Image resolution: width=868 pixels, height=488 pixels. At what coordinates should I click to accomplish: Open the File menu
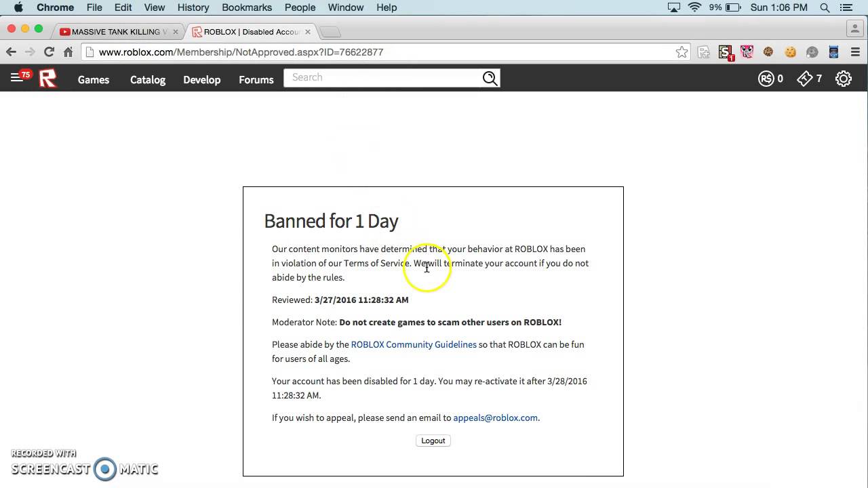click(x=94, y=7)
